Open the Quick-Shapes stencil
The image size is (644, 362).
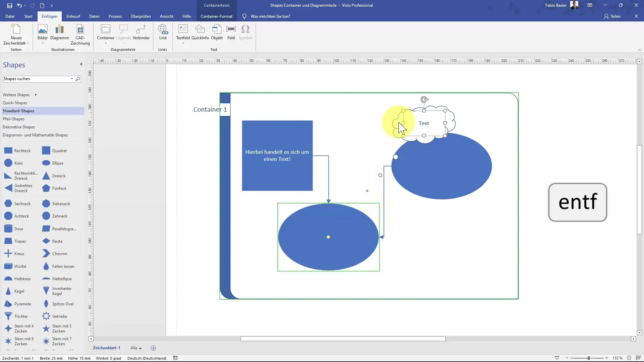(x=15, y=103)
